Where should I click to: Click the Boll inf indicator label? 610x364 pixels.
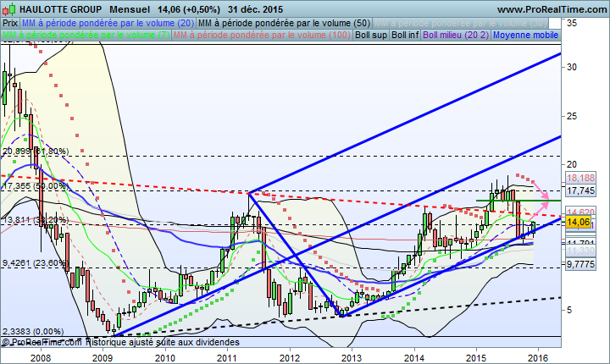(x=405, y=35)
